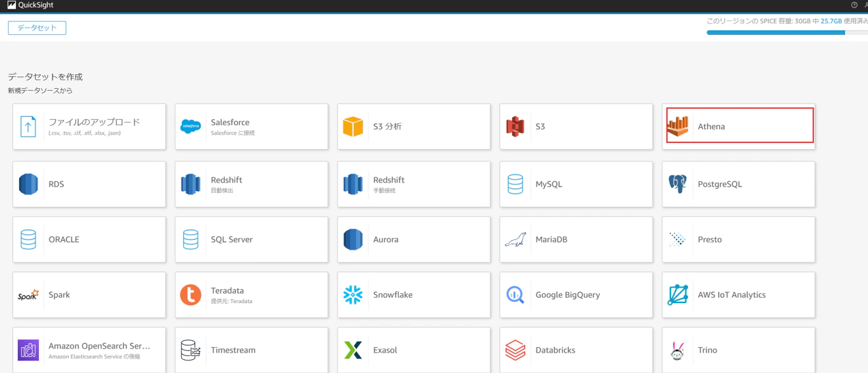Click the red S3 bucket icon
Image resolution: width=868 pixels, height=373 pixels.
[515, 127]
